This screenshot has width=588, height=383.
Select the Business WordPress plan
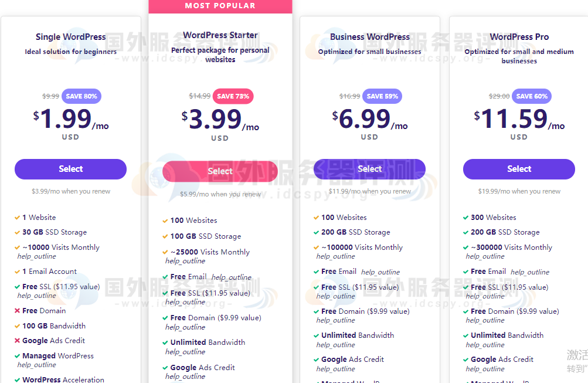coord(369,169)
